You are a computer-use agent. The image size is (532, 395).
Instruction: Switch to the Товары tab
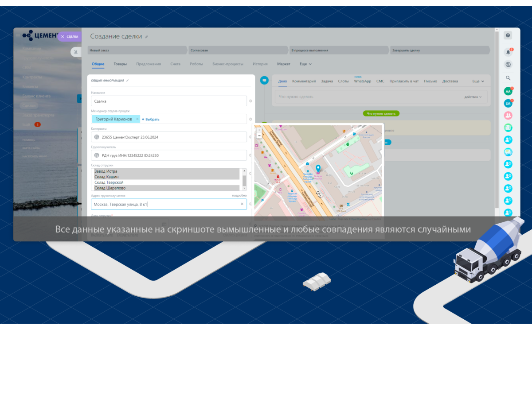tap(120, 64)
